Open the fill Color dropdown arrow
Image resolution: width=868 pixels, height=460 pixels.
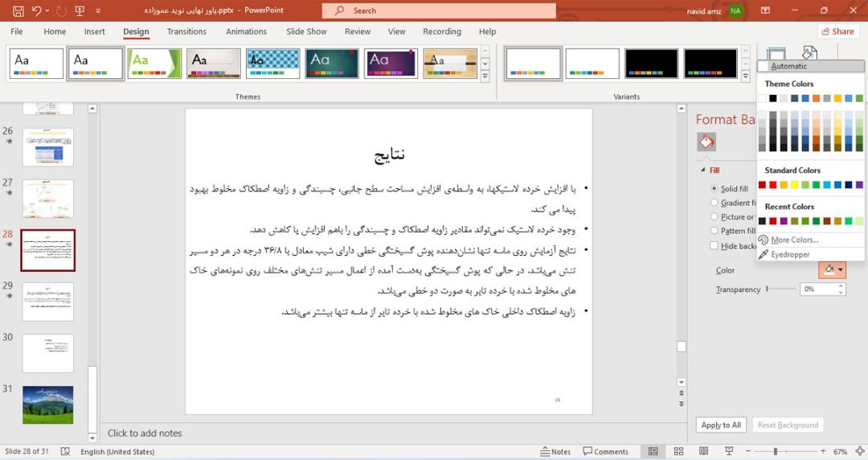[x=841, y=270]
